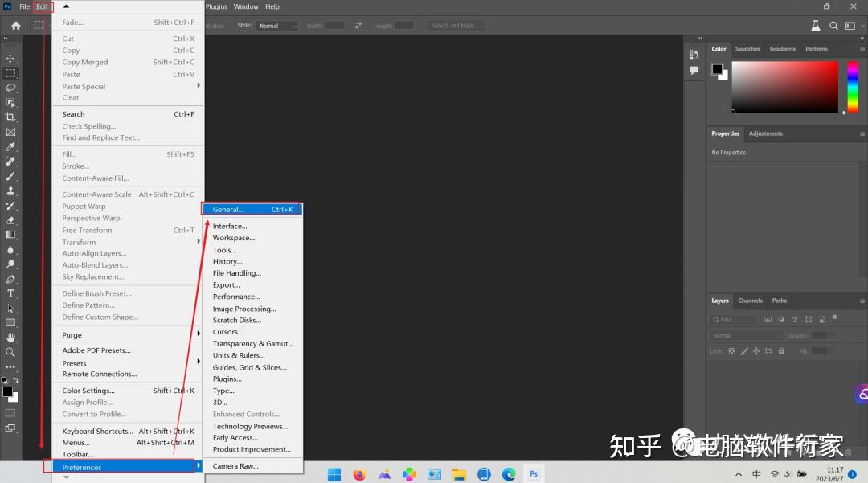Switch to the Channels tab

[x=750, y=301]
